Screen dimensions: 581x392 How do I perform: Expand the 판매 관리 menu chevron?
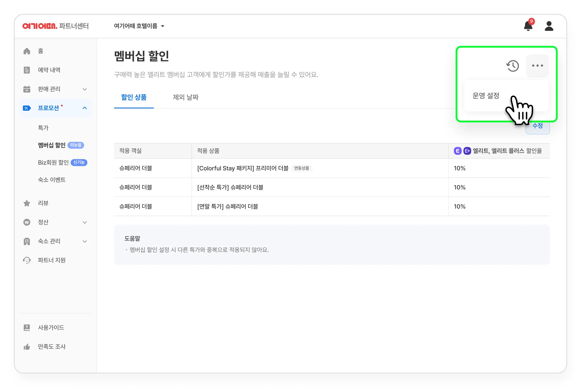(85, 89)
